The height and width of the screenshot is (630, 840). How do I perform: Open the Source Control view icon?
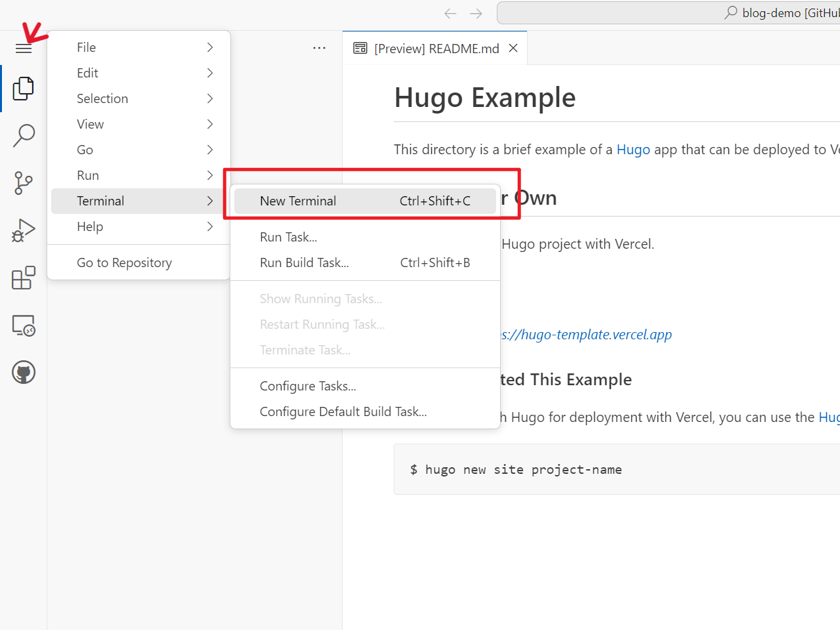click(24, 183)
